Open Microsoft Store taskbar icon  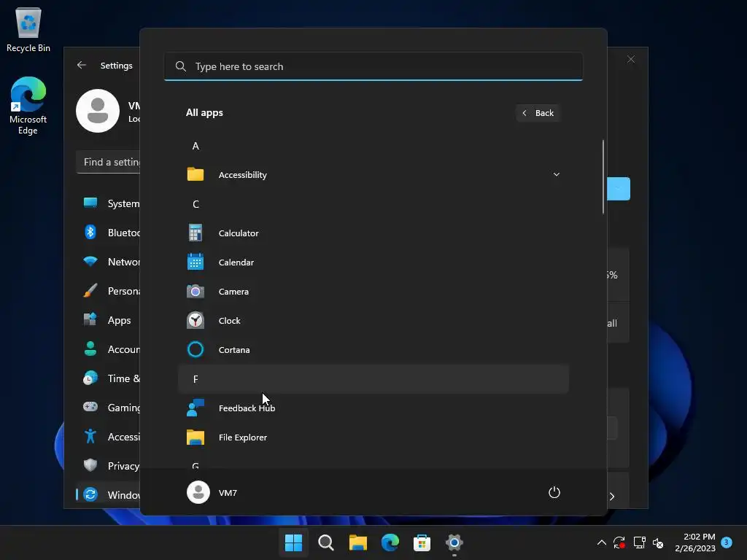(422, 542)
